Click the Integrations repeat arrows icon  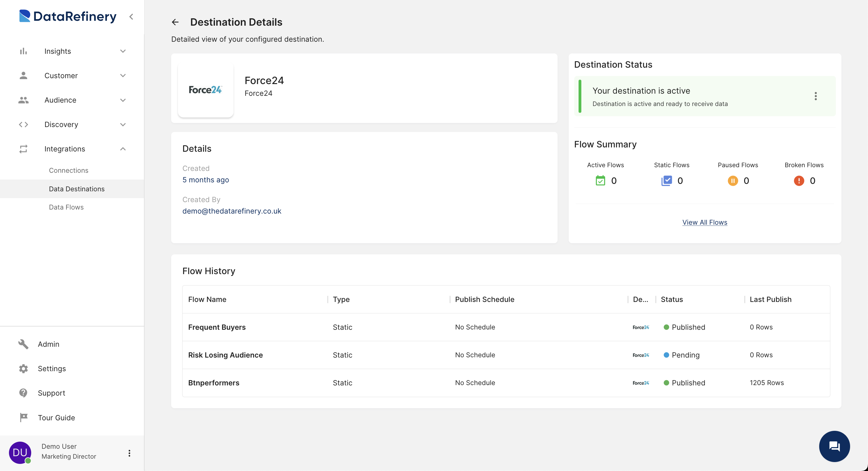(x=23, y=149)
